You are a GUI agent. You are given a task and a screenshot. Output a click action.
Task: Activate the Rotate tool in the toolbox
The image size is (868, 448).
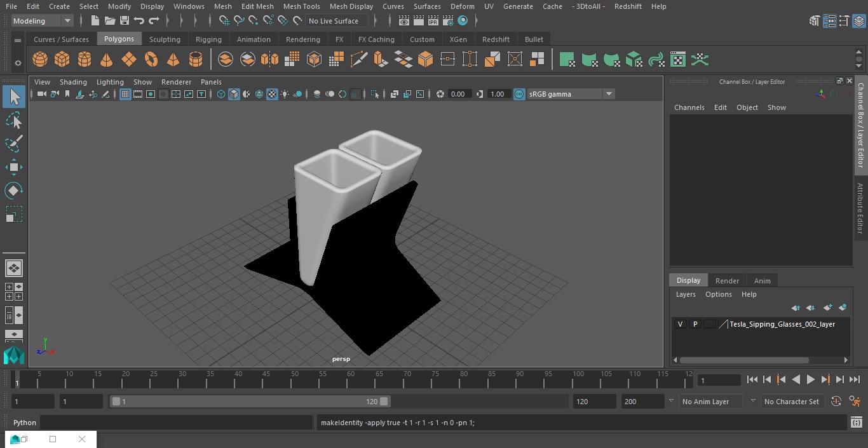point(14,191)
